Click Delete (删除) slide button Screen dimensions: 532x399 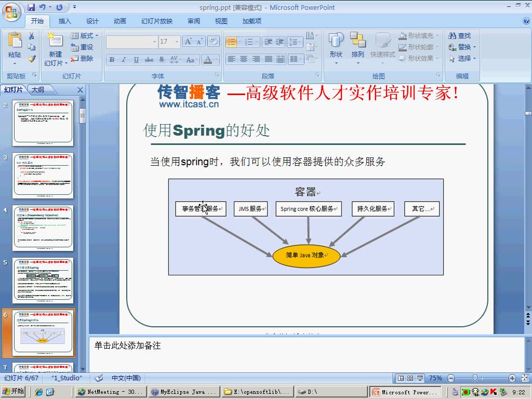pos(82,58)
